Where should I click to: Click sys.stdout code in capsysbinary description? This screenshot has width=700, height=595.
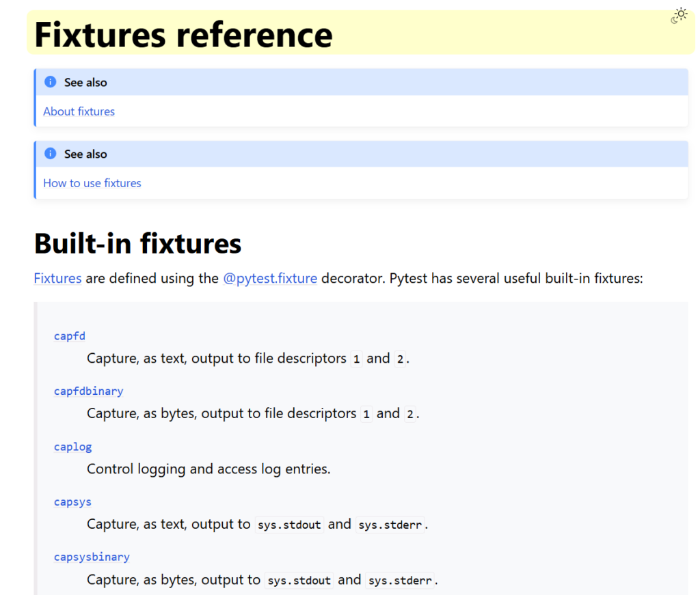click(x=299, y=580)
